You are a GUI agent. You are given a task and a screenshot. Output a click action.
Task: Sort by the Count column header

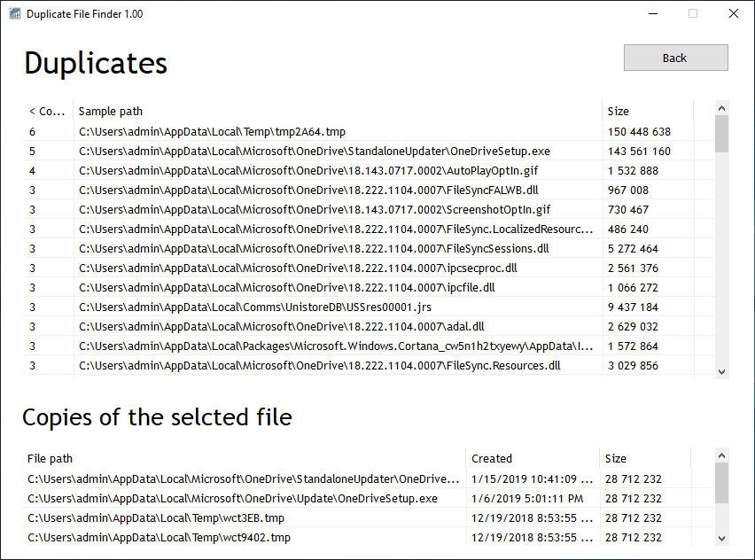tap(47, 111)
